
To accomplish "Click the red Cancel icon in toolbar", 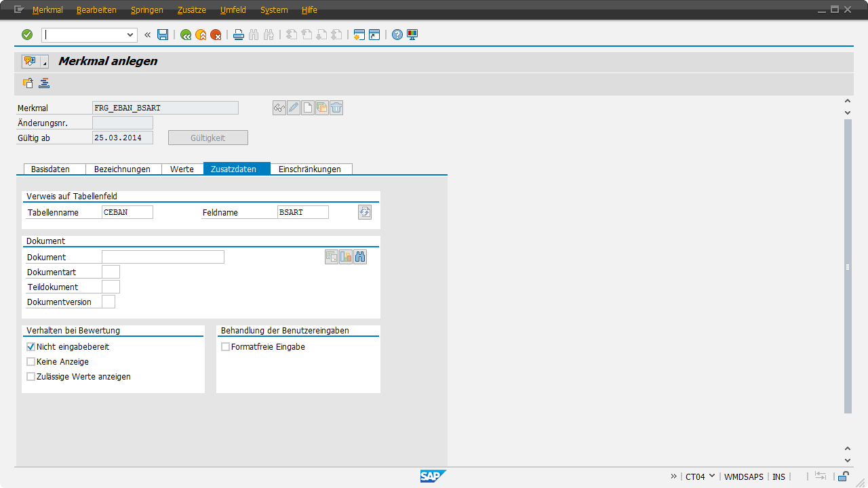I will point(216,35).
